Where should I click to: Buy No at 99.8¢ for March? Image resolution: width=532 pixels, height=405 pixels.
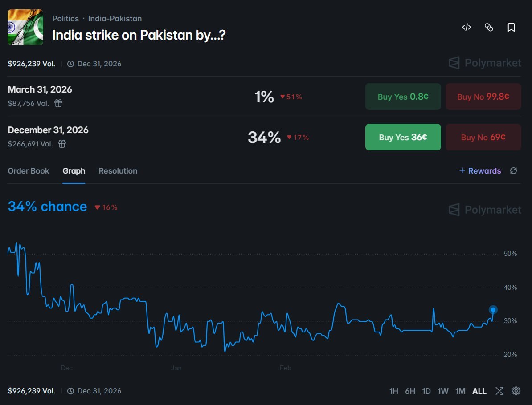(x=483, y=97)
